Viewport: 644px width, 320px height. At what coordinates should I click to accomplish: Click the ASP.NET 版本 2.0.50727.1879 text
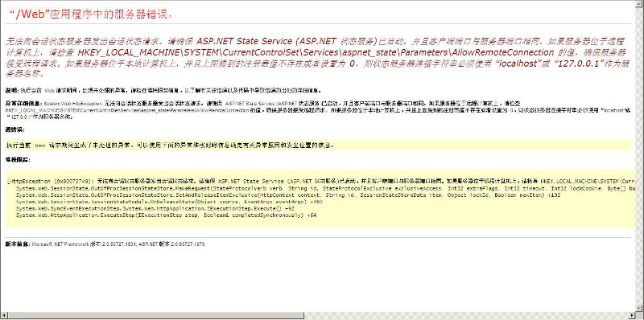click(171, 244)
